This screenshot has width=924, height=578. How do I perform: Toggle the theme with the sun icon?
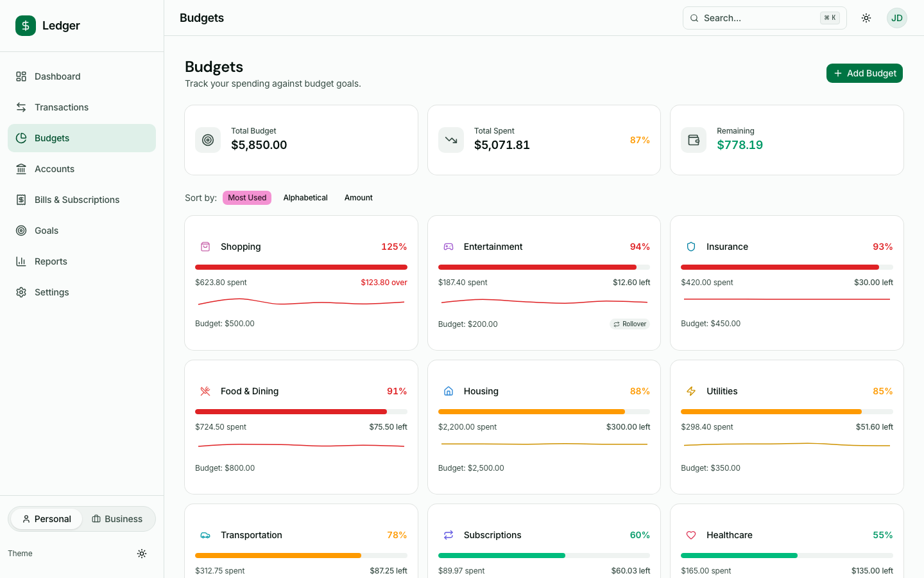point(142,553)
